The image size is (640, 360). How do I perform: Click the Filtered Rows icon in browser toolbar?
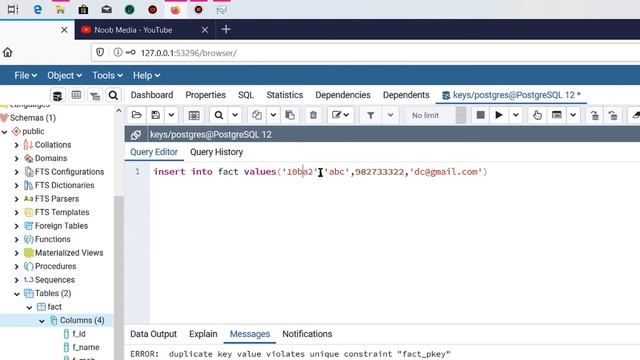95,96
